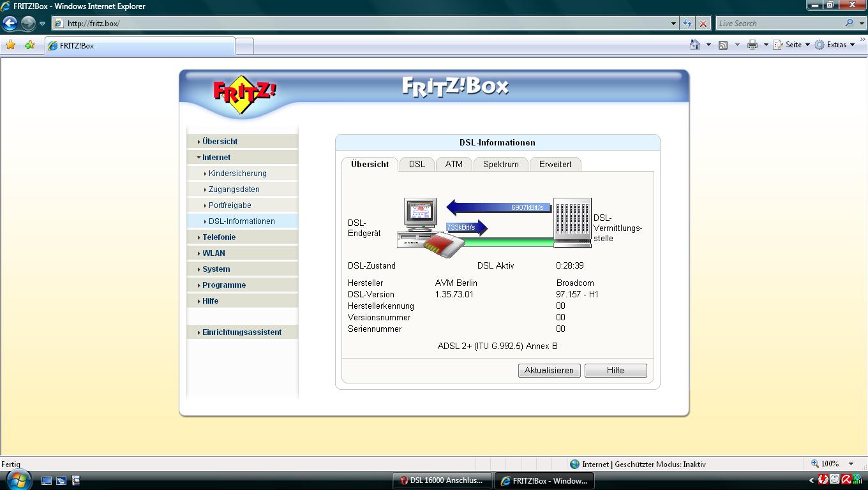Click the DSL Aktiv status text

pos(495,266)
